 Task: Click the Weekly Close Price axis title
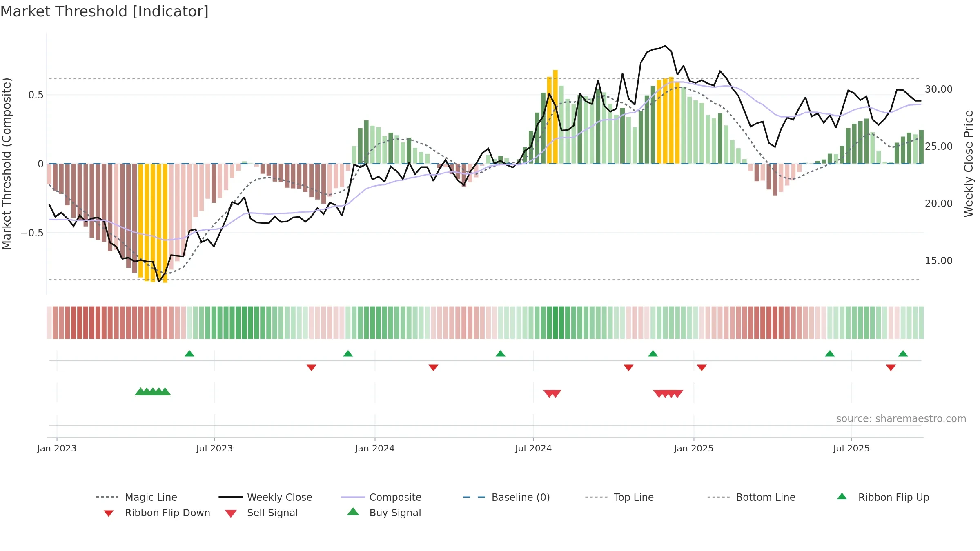(x=969, y=164)
